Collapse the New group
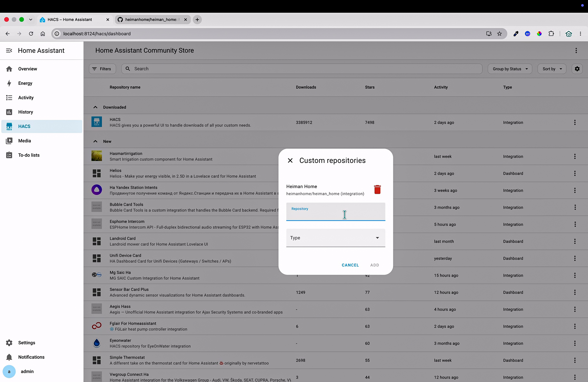Screen dimensions: 588x382 [95, 141]
